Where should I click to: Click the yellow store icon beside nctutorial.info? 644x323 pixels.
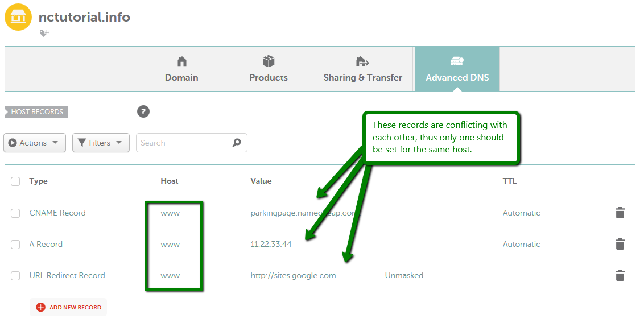click(18, 17)
